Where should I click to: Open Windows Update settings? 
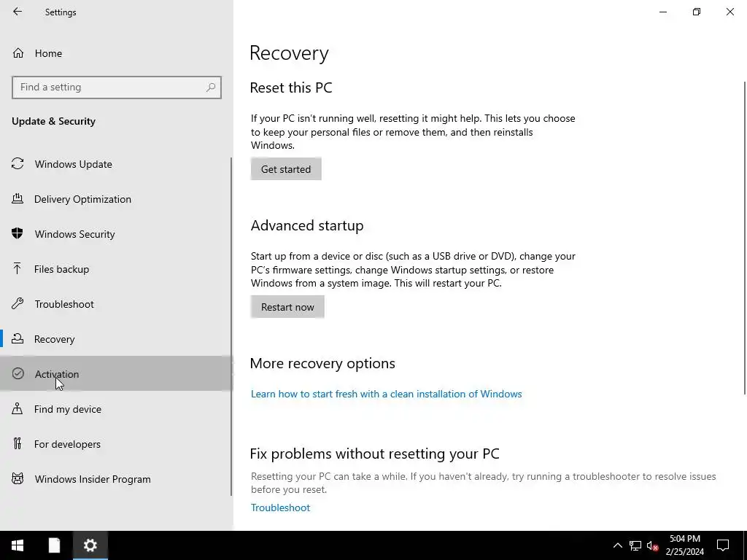[x=116, y=164]
